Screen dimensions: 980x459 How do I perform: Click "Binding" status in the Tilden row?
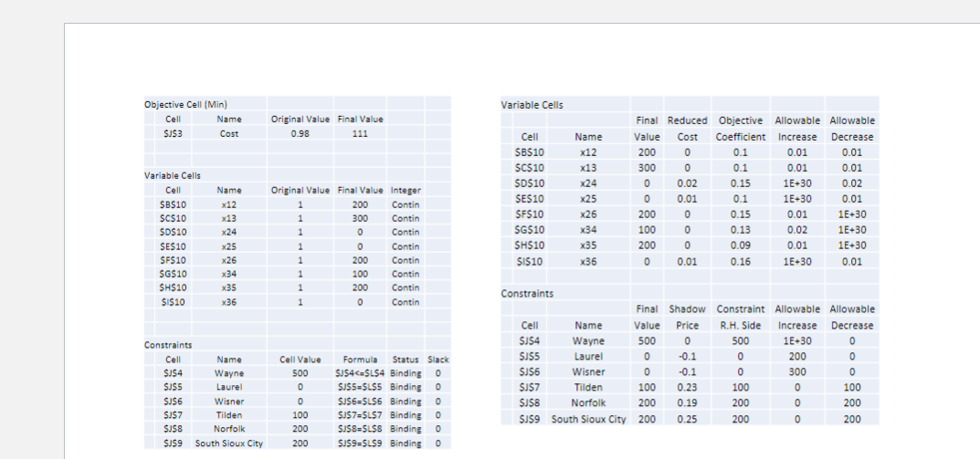click(x=406, y=414)
